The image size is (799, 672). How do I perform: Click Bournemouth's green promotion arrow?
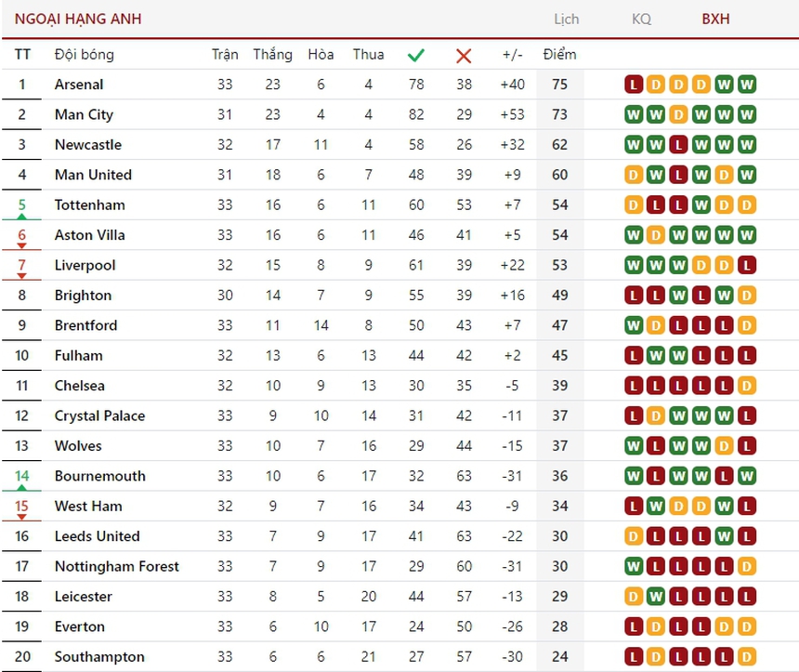(23, 486)
